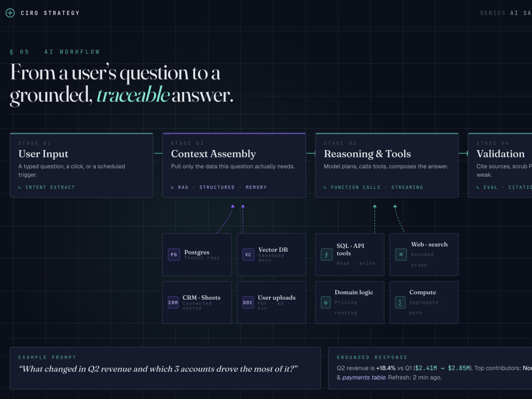Click the SQL API tools function icon

(327, 254)
